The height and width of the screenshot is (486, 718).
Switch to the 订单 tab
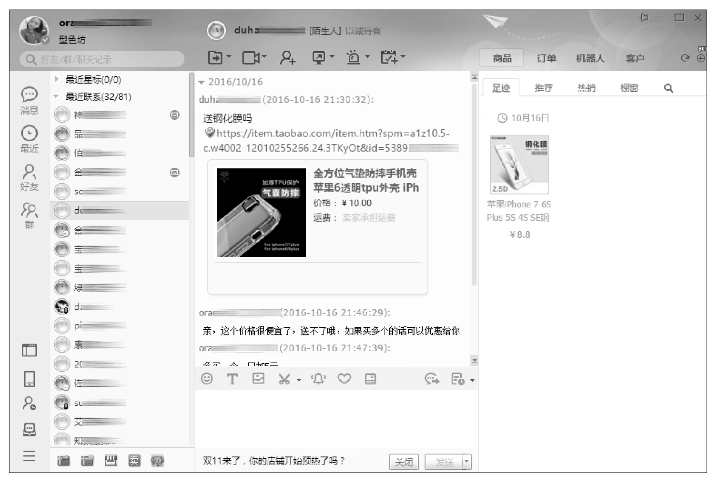point(546,58)
